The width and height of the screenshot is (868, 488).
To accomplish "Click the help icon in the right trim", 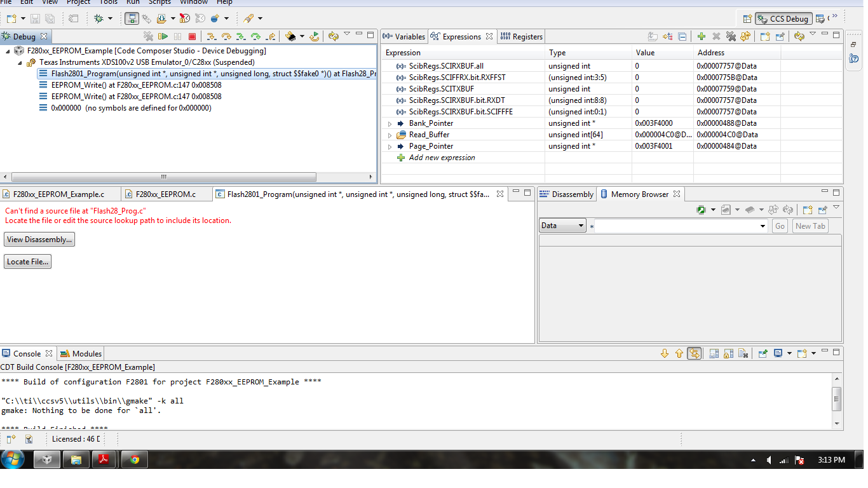I will pos(855,58).
